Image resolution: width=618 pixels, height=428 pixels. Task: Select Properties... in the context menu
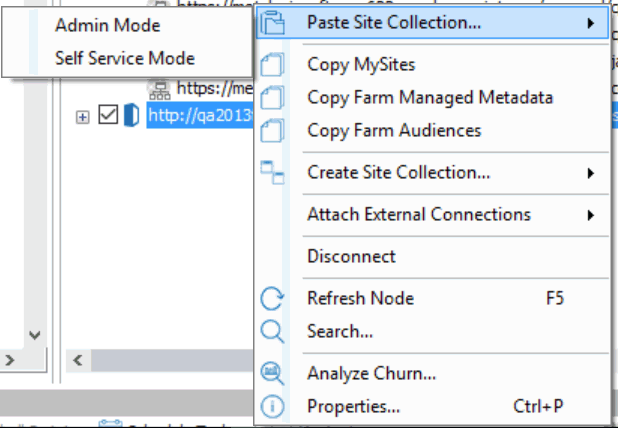click(x=353, y=406)
